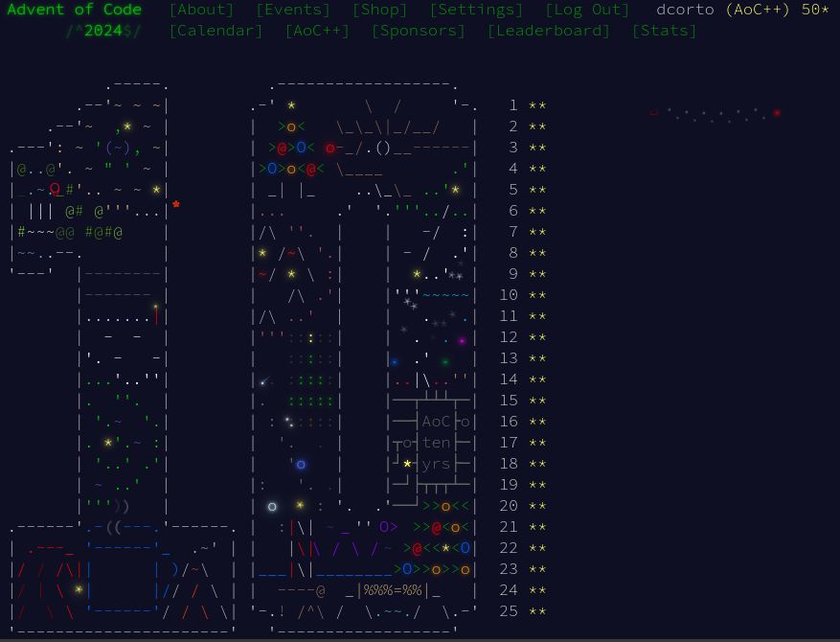Click the dcorto username text
840x642 pixels.
point(685,10)
